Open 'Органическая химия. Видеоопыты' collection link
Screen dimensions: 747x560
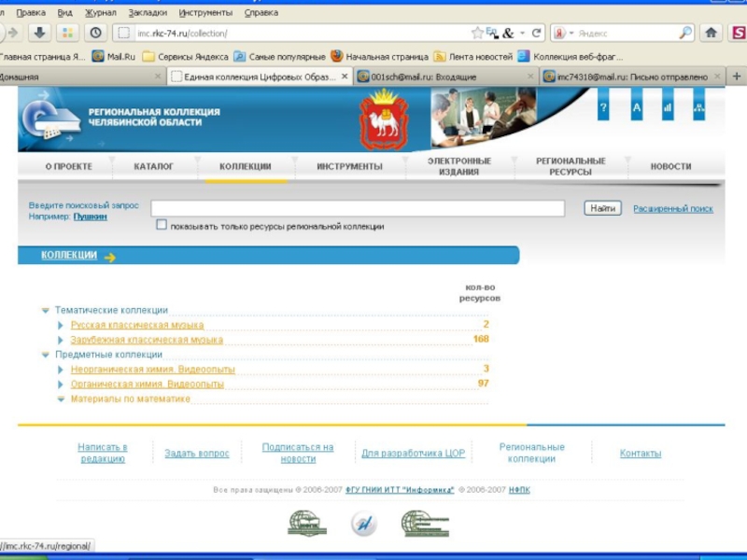click(147, 384)
